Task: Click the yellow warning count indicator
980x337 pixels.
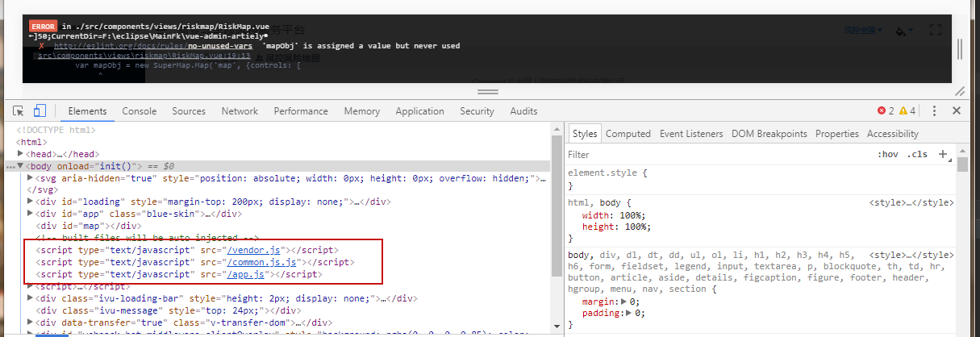Action: tap(908, 111)
